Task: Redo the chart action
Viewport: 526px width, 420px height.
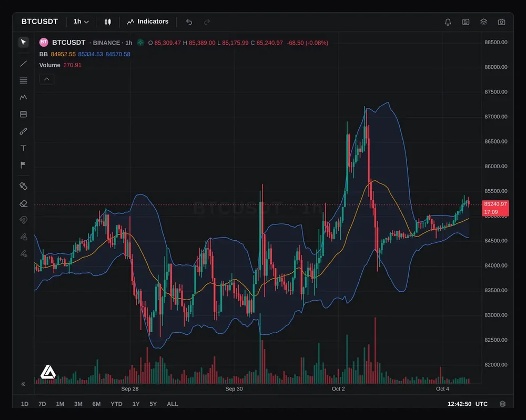Action: point(207,22)
